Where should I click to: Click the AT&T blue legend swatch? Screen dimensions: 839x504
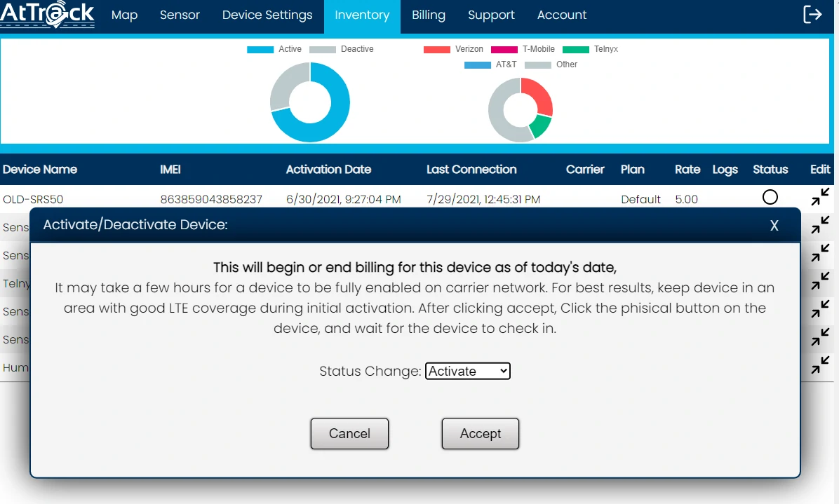pos(477,64)
